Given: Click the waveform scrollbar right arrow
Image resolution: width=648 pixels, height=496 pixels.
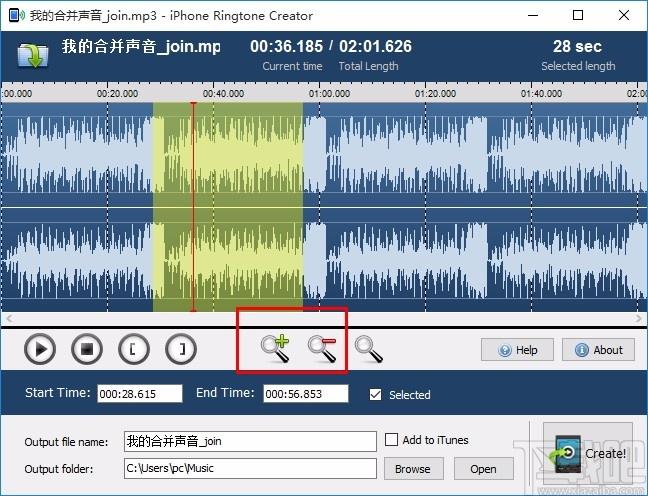Looking at the screenshot, I should (640, 317).
